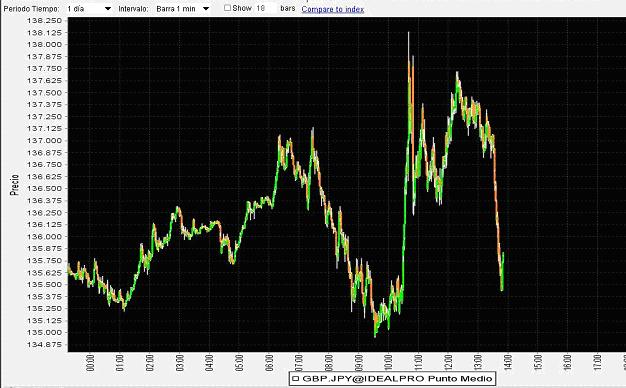Click the 17:00 time axis marker

click(597, 362)
